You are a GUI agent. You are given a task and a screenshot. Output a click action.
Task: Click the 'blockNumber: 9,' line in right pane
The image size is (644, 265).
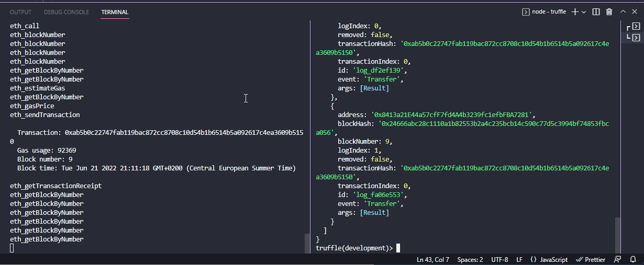coord(365,141)
